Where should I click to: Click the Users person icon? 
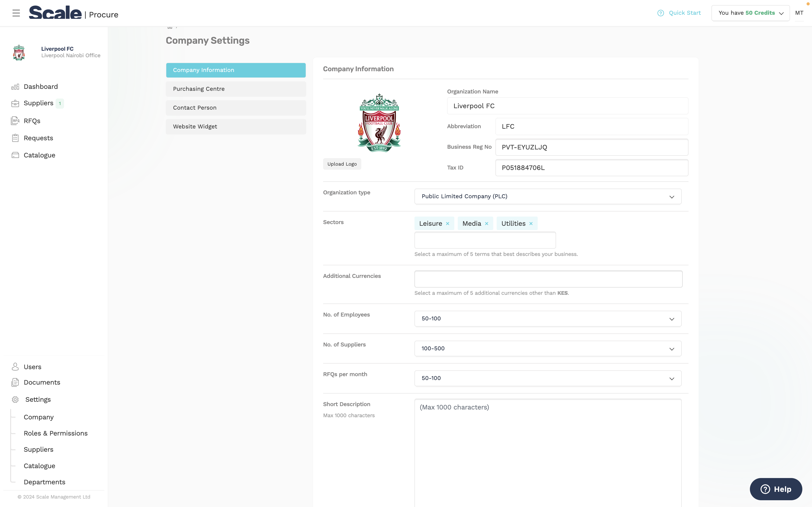pos(15,366)
